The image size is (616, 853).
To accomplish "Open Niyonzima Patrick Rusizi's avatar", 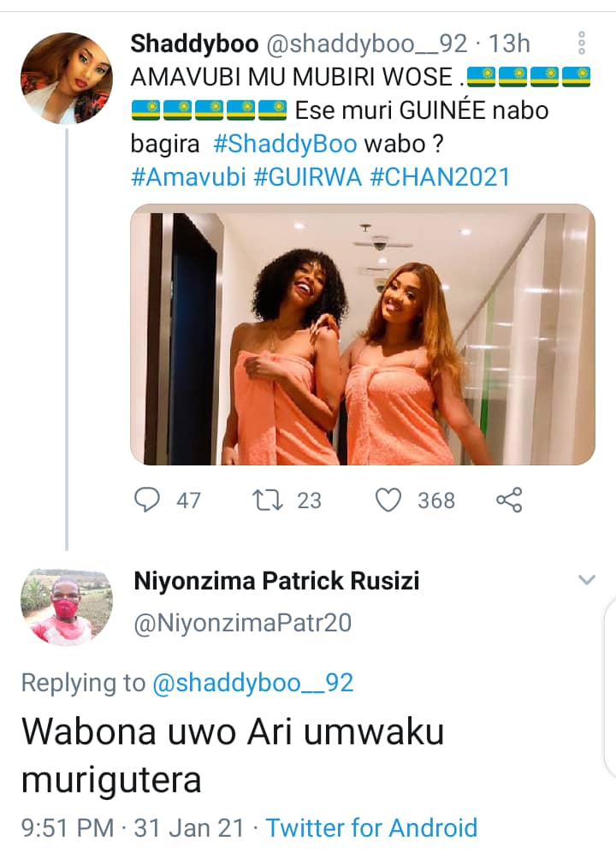I will [66, 606].
